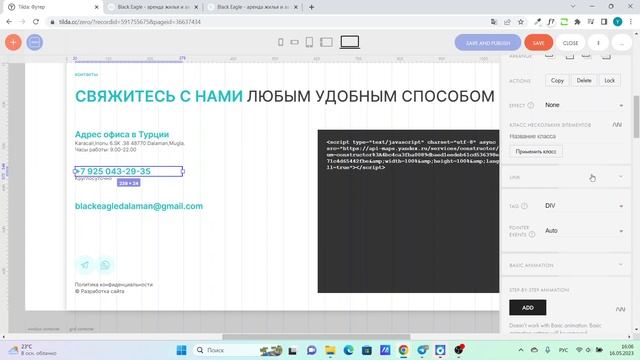Viewport: 640px width, 360px height.
Task: Switch the input language РУС
Action: [563, 350]
